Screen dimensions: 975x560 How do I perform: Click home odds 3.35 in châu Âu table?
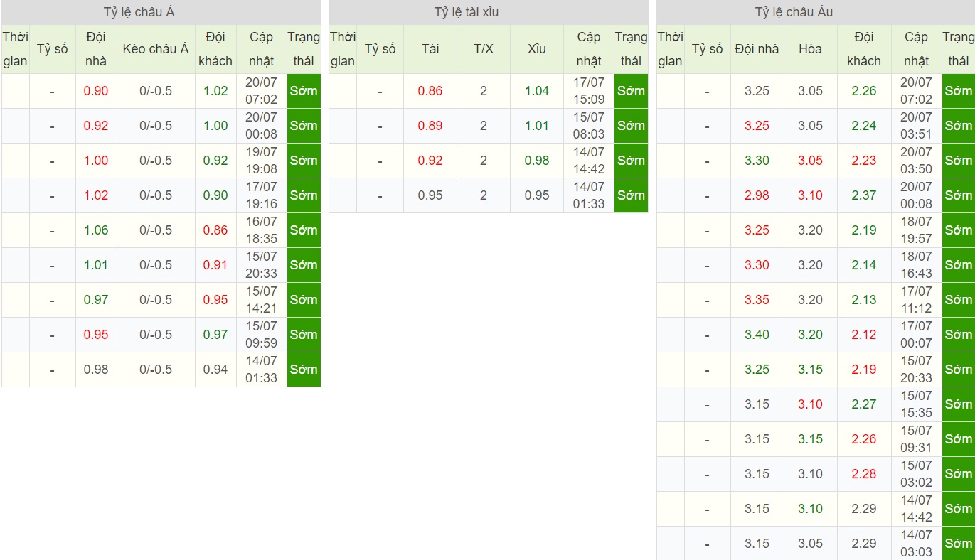coord(757,300)
